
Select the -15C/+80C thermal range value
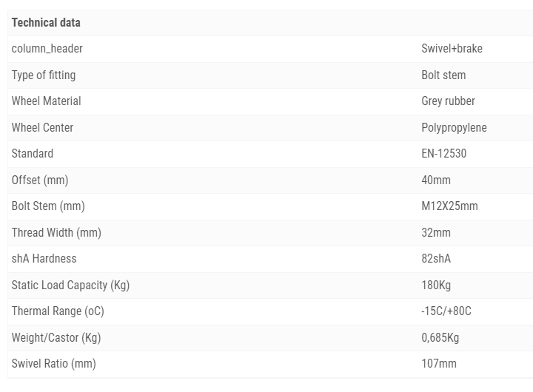click(446, 311)
